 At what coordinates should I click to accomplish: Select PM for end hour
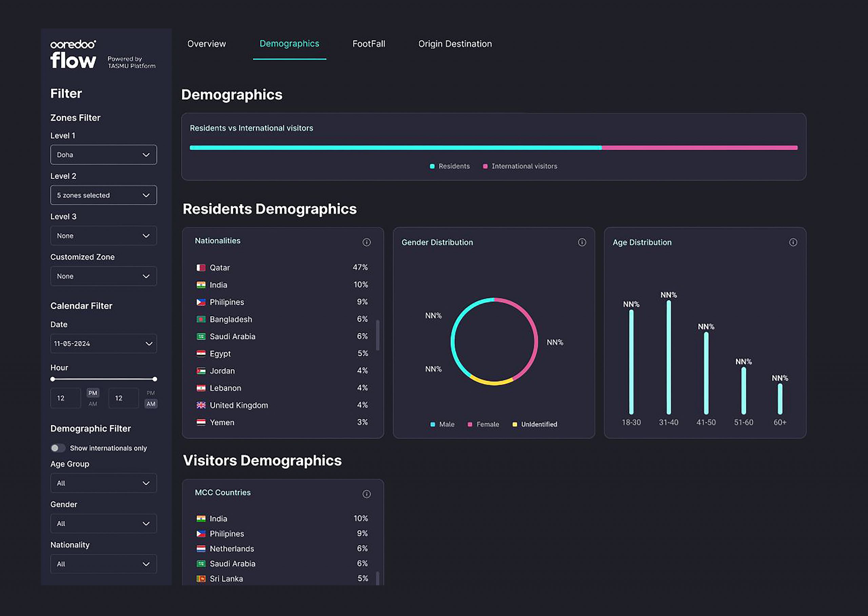pyautogui.click(x=151, y=393)
